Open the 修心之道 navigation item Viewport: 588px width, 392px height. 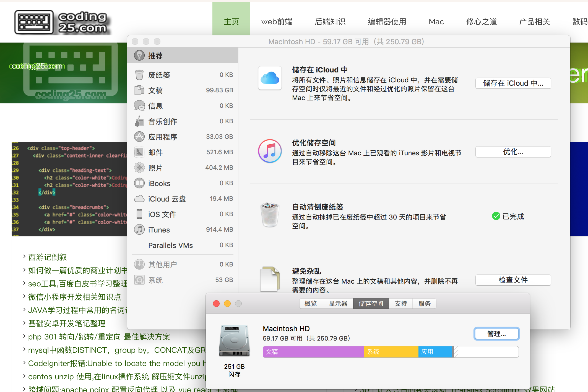point(482,22)
